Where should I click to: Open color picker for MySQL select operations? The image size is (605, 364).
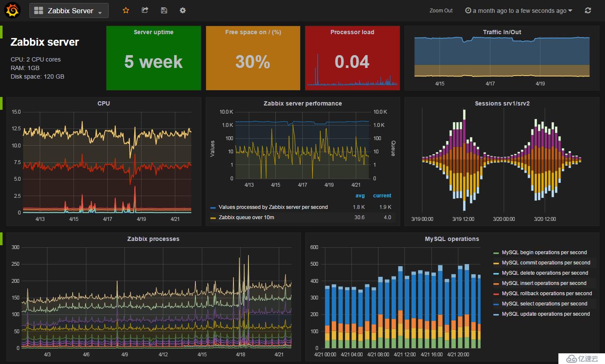click(496, 304)
